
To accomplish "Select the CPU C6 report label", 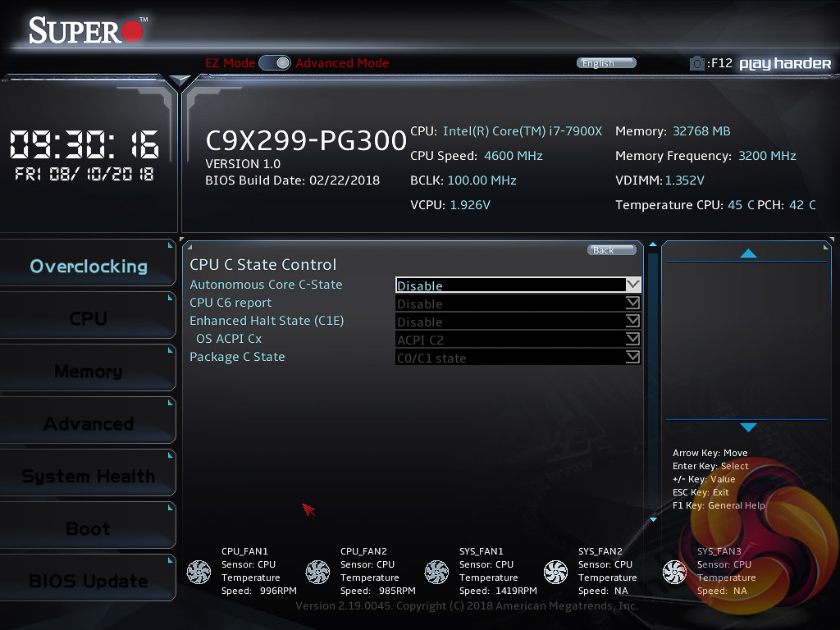I will 231,303.
